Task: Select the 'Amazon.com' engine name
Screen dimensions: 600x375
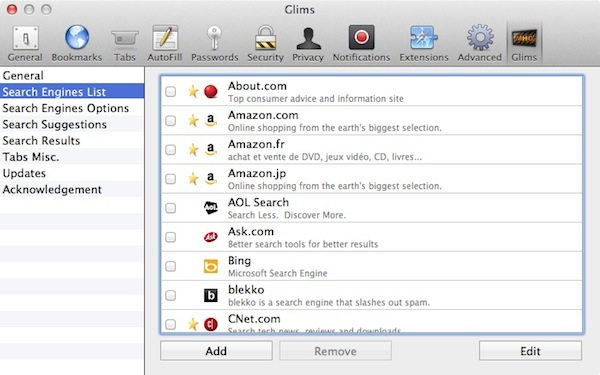Action: [263, 115]
